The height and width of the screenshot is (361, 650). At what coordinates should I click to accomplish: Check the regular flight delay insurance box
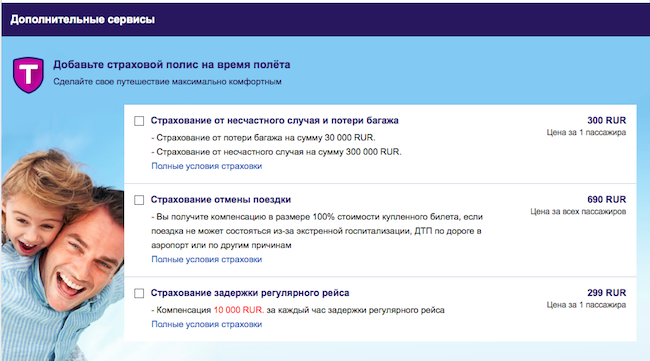coord(139,293)
